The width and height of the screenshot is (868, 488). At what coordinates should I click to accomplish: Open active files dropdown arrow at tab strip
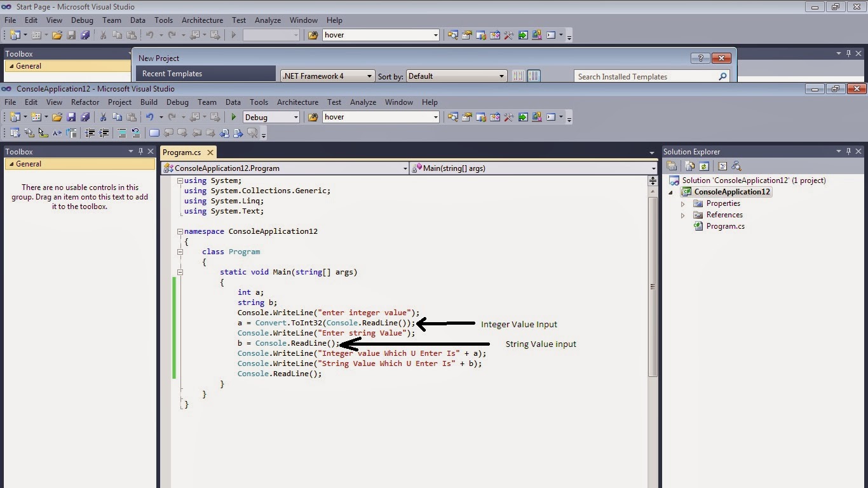tap(651, 152)
